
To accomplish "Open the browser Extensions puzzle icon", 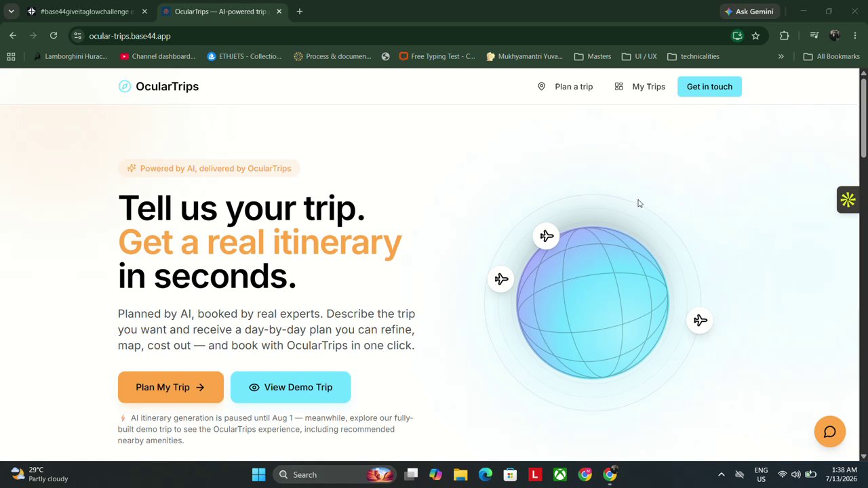I will tap(785, 36).
